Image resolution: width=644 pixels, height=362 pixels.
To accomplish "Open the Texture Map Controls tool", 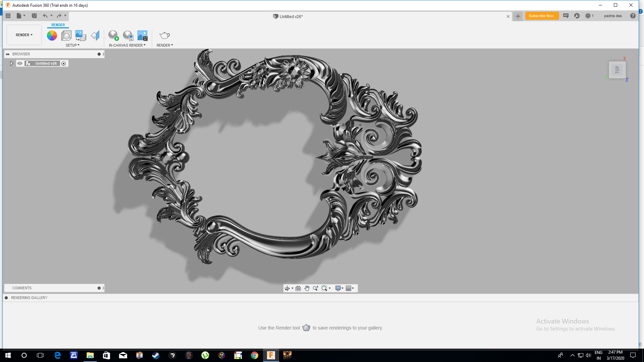I will tap(95, 36).
